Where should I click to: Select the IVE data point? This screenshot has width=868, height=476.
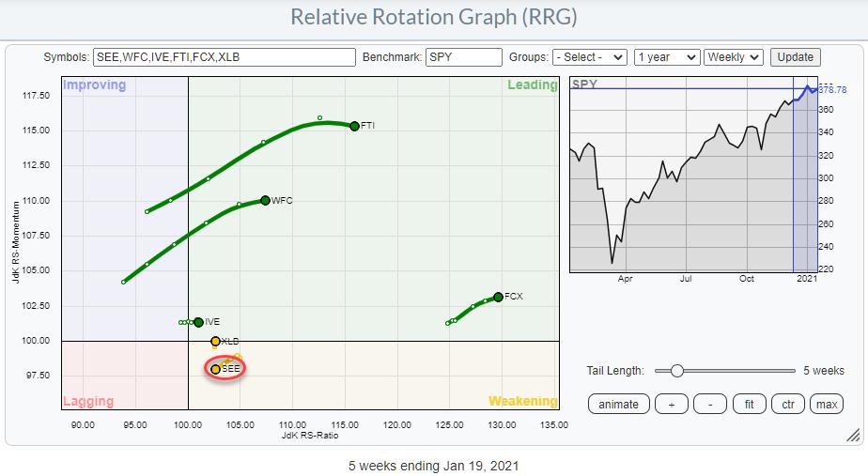[x=198, y=322]
